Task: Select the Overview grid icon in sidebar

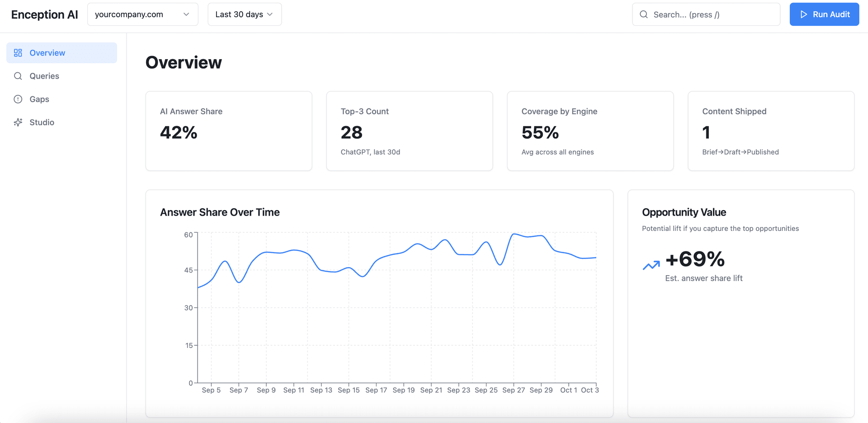Action: click(18, 52)
